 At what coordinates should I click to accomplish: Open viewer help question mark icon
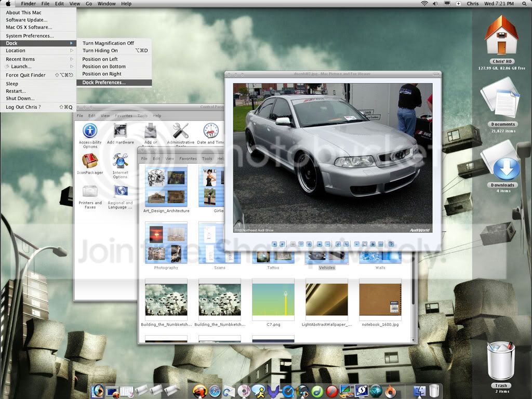391,244
